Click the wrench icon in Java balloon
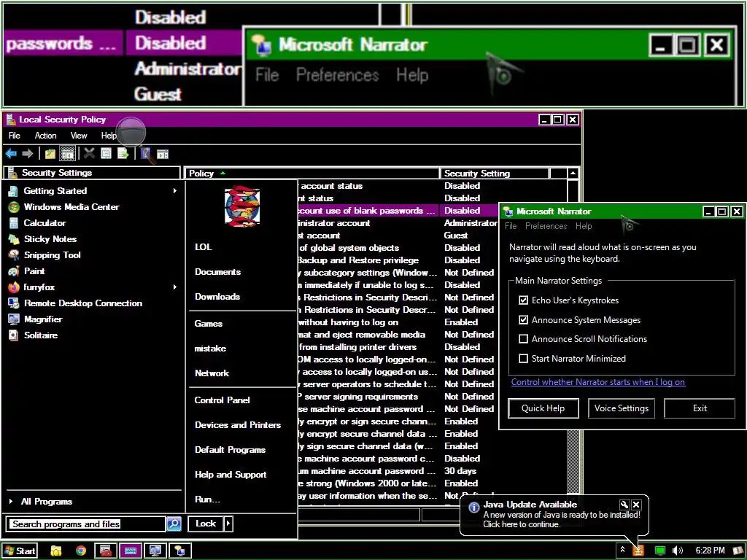The image size is (747, 560). [624, 505]
